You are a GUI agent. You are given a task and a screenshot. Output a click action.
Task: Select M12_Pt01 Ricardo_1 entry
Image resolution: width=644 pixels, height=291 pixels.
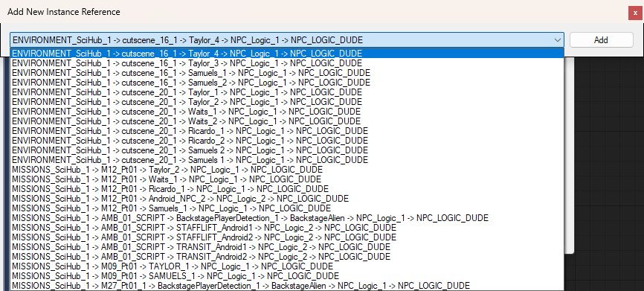pos(287,188)
